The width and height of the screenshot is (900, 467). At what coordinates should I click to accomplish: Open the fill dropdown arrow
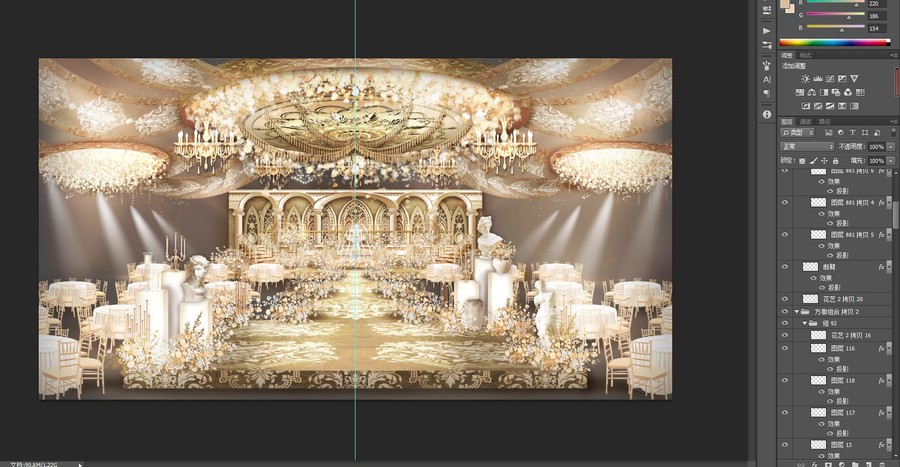(x=891, y=161)
